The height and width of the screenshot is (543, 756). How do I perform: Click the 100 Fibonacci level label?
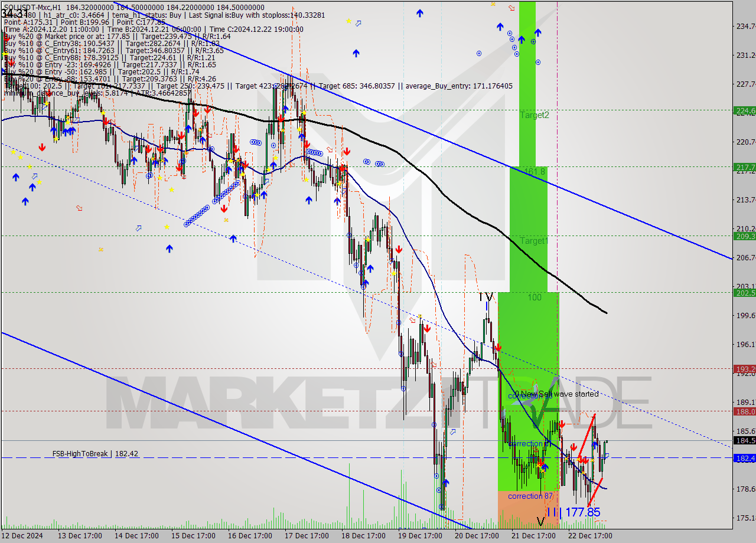click(535, 297)
